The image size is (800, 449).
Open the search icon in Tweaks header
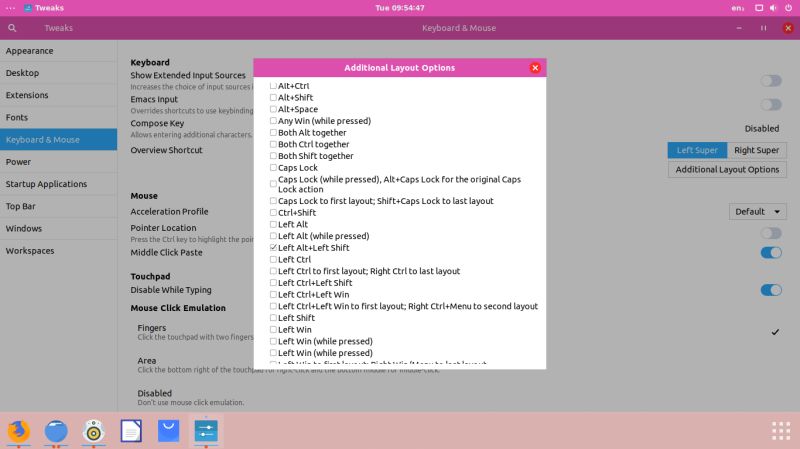tap(12, 28)
